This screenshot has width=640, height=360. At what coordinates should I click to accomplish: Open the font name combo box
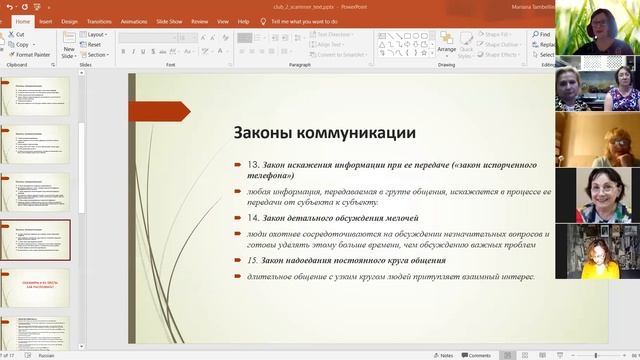point(148,38)
